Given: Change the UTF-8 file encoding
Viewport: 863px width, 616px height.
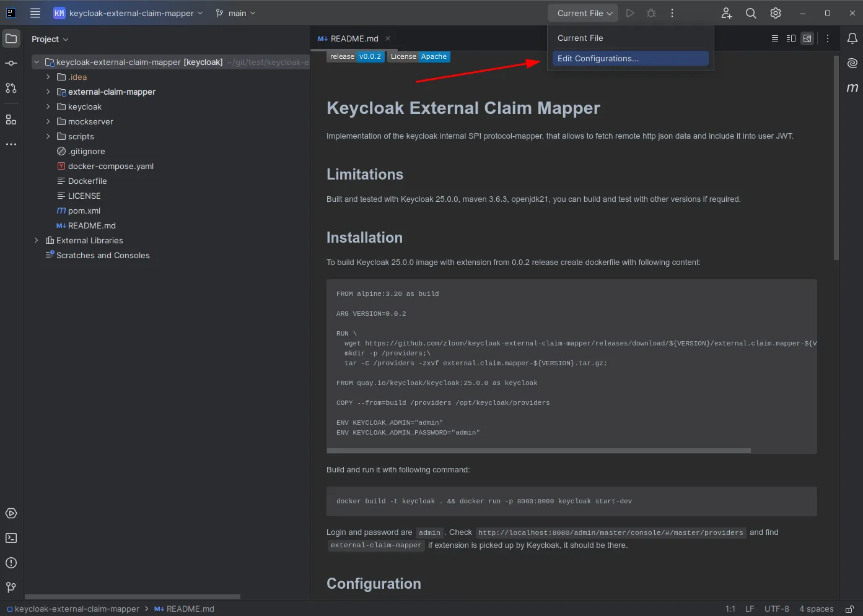Looking at the screenshot, I should (776, 609).
